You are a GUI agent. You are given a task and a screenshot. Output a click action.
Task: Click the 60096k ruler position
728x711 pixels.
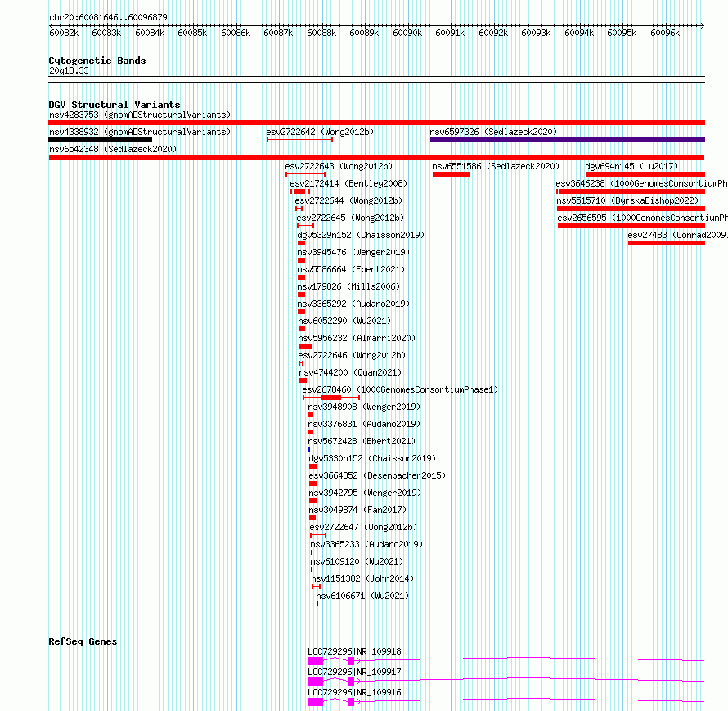tap(665, 33)
